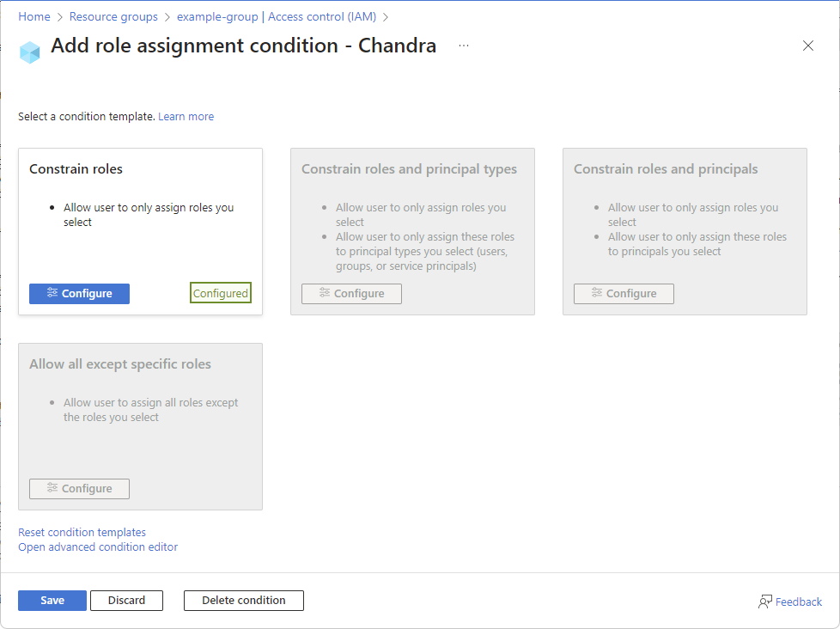Discard the condition changes

tap(126, 601)
